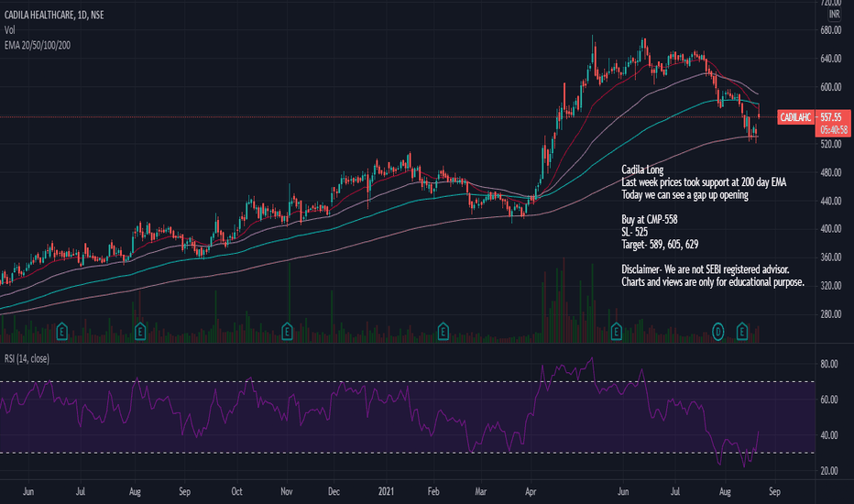Select the SEBI disclaimer annotation line
Viewport: 854px width, 504px height.
(706, 269)
